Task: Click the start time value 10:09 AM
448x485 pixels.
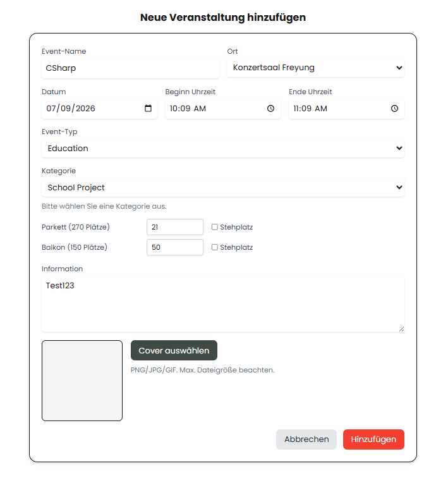Action: tap(188, 109)
